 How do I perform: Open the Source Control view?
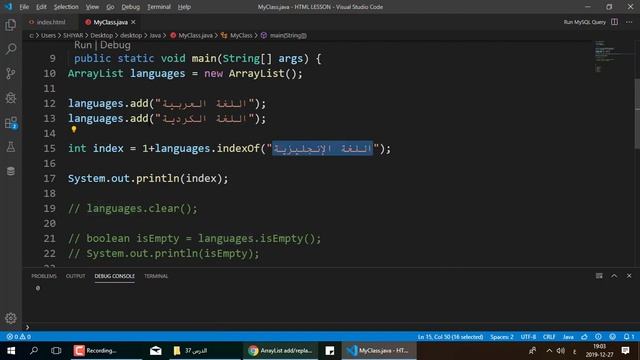[11, 73]
